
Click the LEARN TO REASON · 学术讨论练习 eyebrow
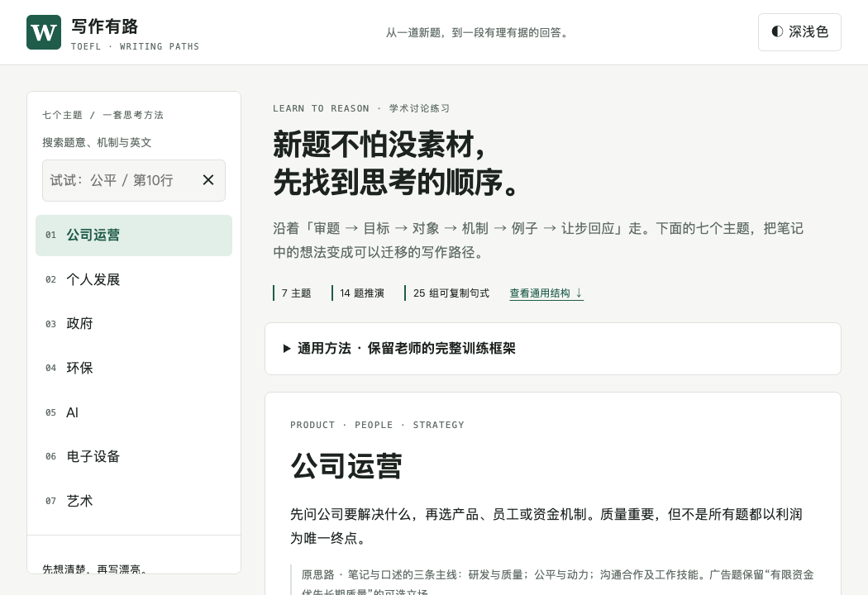pyautogui.click(x=361, y=108)
